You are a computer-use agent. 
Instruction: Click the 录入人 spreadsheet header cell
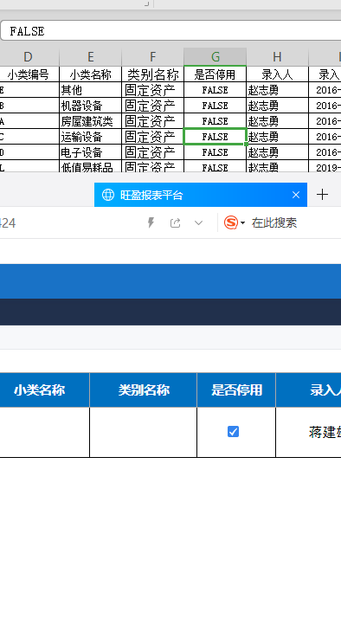pyautogui.click(x=277, y=74)
